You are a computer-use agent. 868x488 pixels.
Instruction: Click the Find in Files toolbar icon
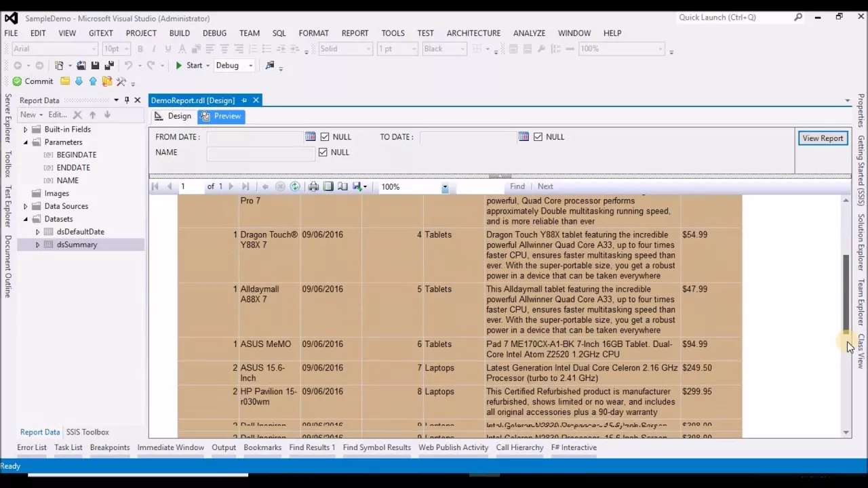[x=270, y=65]
